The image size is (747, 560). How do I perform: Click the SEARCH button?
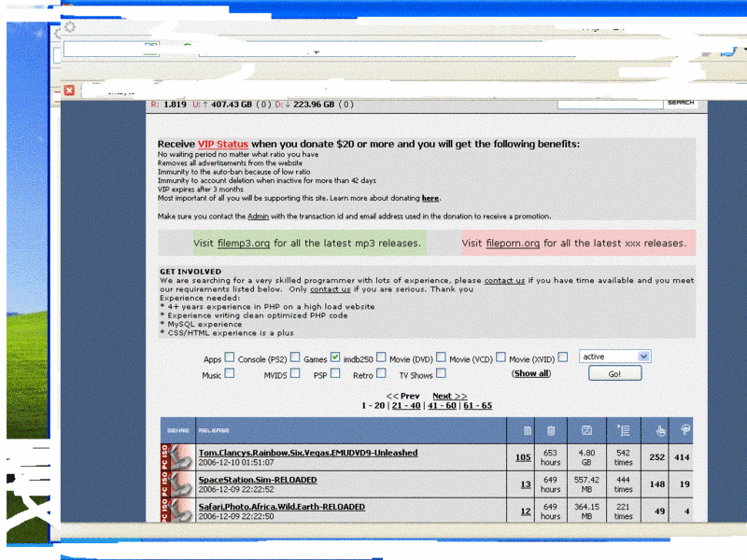[x=681, y=103]
